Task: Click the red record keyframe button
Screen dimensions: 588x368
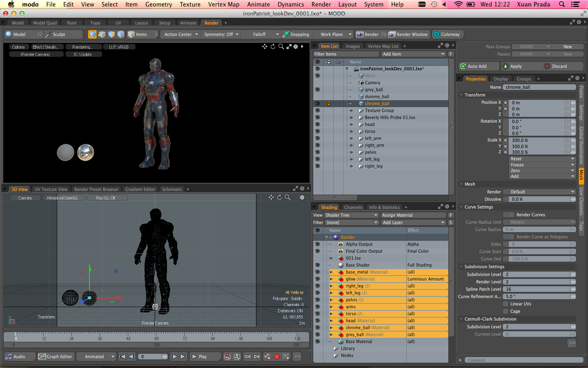Action: 276,357
